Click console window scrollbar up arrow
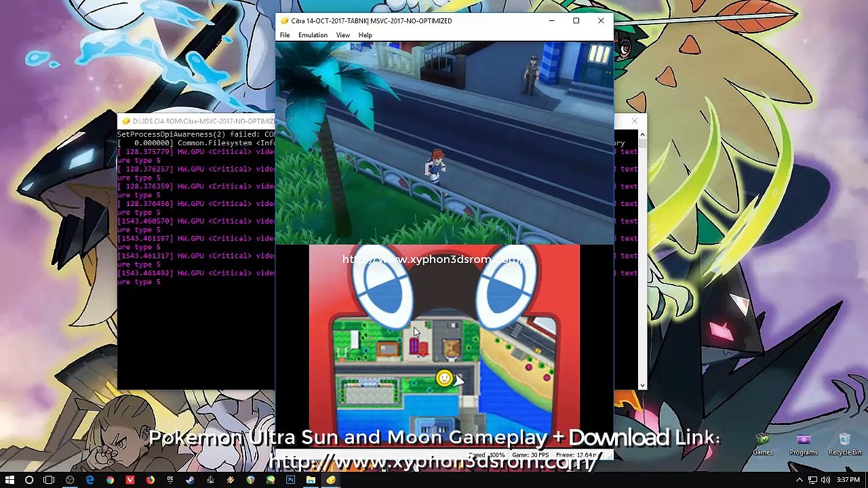Viewport: 868px width, 488px height. click(x=642, y=134)
